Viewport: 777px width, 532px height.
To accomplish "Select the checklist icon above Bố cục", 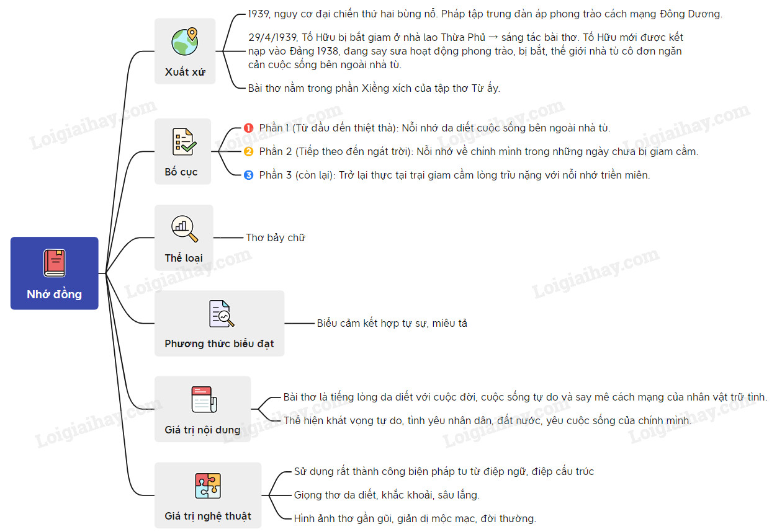I will 184,141.
